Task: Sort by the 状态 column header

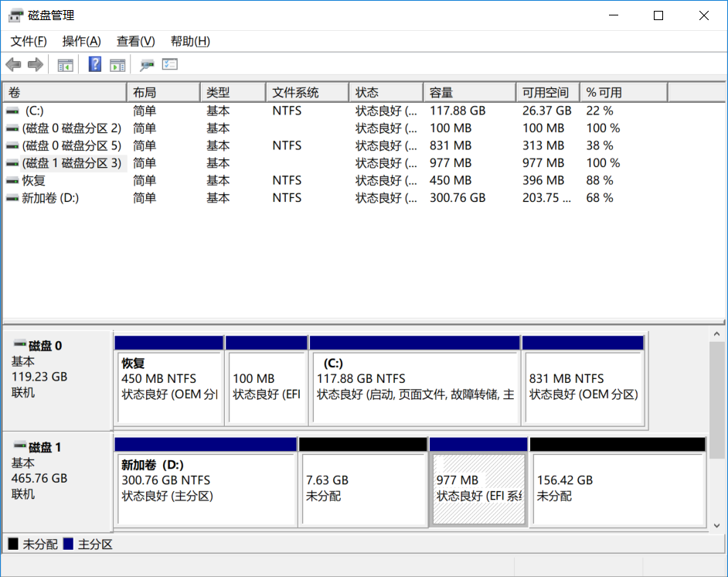Action: pyautogui.click(x=386, y=93)
